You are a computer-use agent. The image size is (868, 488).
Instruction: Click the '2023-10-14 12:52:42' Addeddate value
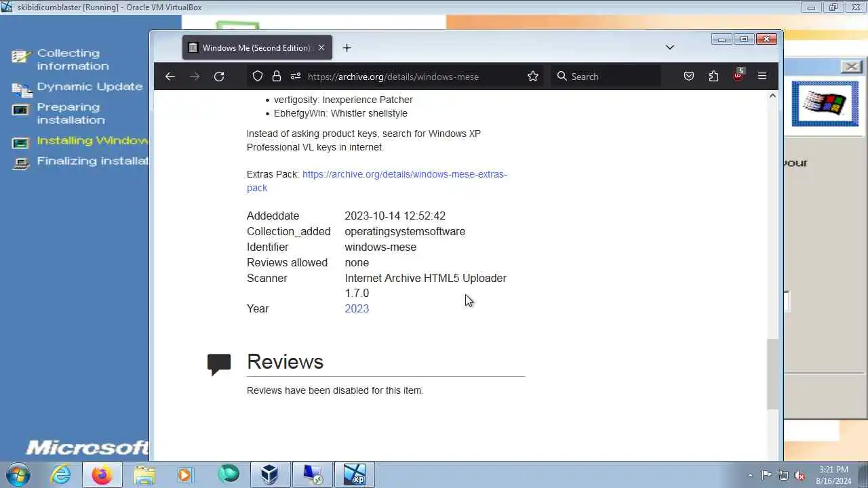(395, 216)
